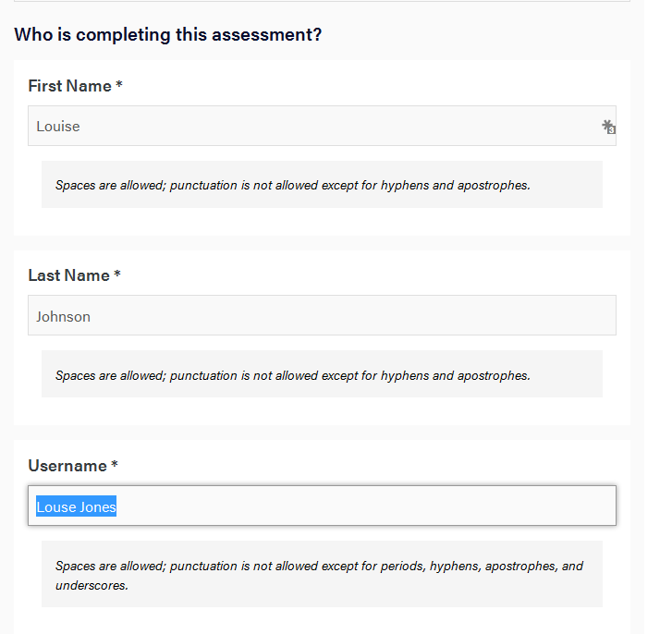This screenshot has width=672, height=634.
Task: Open the autofill icon in First Name field
Action: pos(608,127)
